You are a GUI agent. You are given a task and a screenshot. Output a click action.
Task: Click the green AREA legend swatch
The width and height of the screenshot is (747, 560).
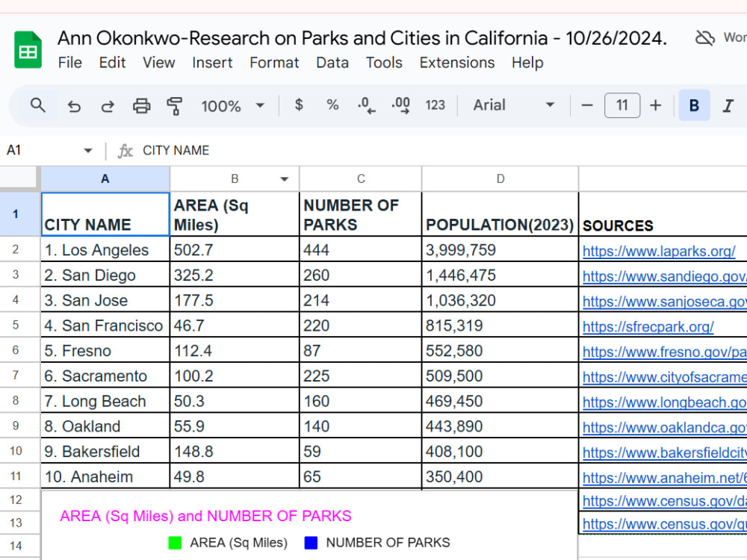175,543
